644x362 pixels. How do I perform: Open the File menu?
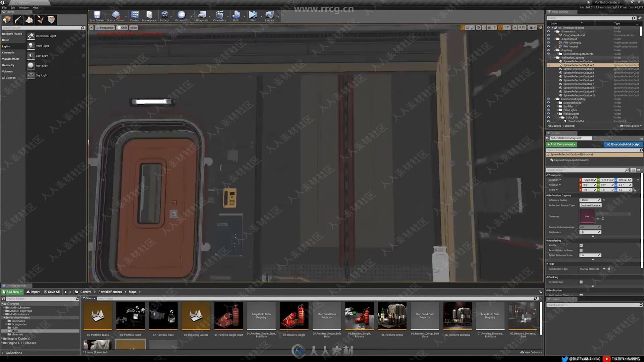(4, 7)
